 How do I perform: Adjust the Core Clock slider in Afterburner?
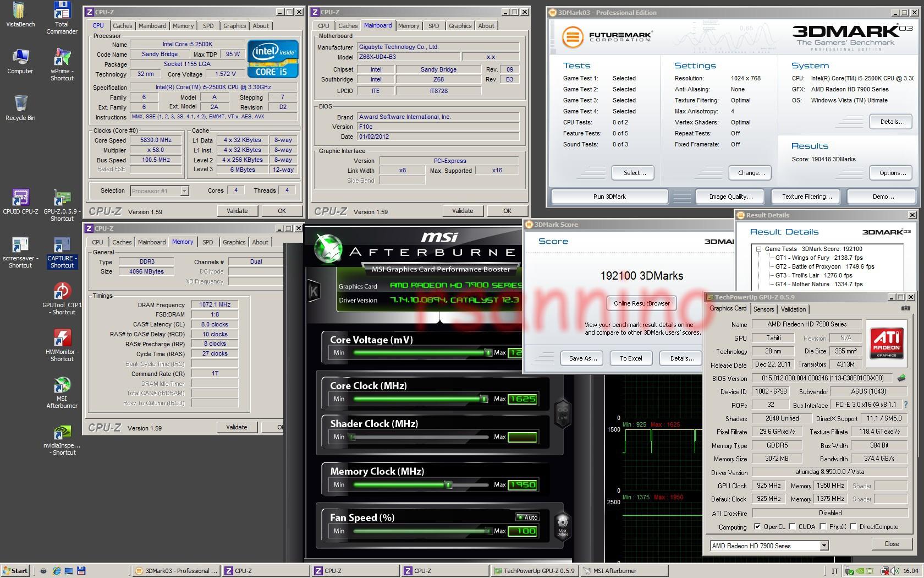click(483, 399)
